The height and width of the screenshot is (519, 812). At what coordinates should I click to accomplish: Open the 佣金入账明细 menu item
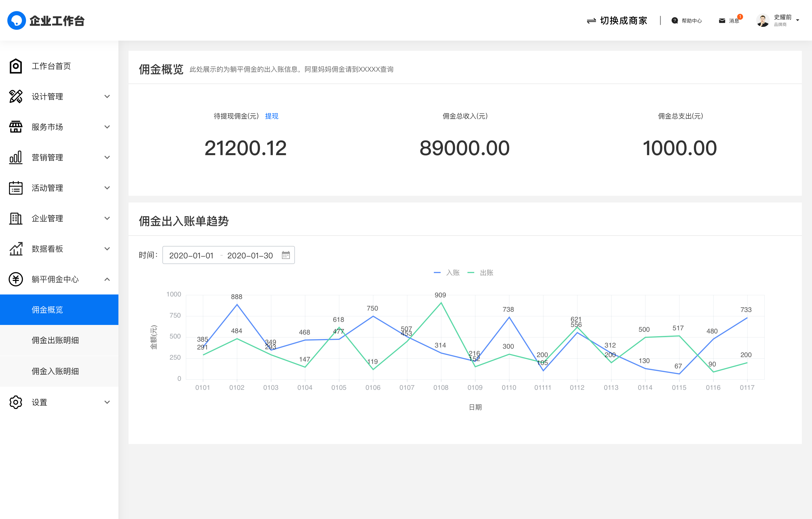click(x=59, y=371)
